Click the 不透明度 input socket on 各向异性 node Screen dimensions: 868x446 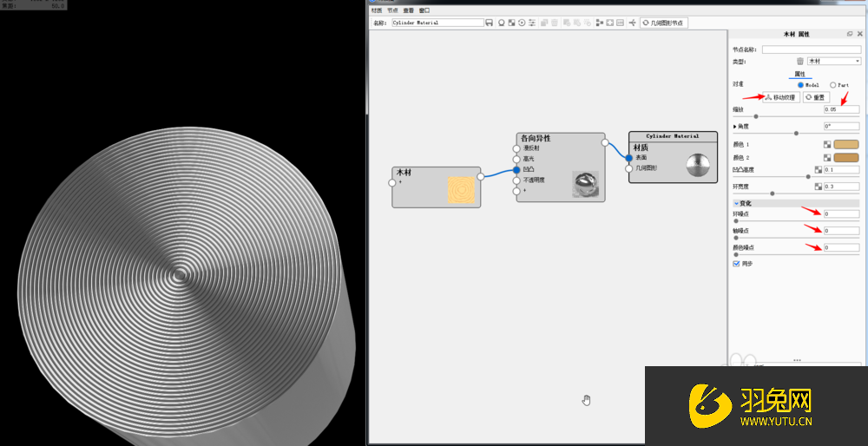tap(516, 180)
